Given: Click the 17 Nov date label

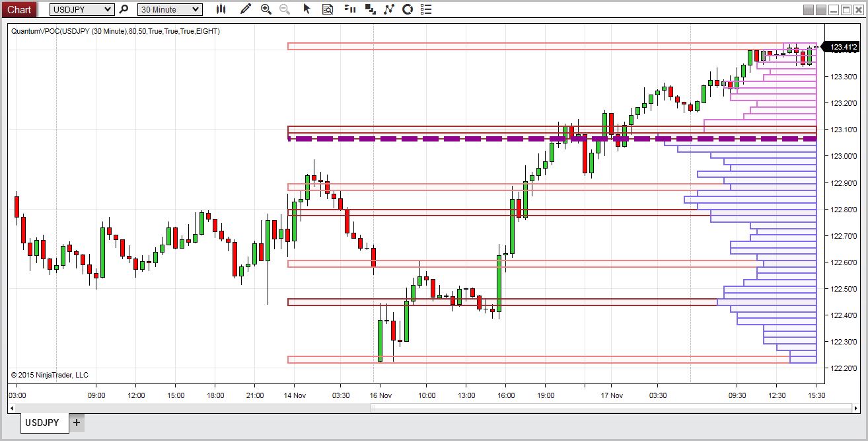Looking at the screenshot, I should pyautogui.click(x=612, y=395).
